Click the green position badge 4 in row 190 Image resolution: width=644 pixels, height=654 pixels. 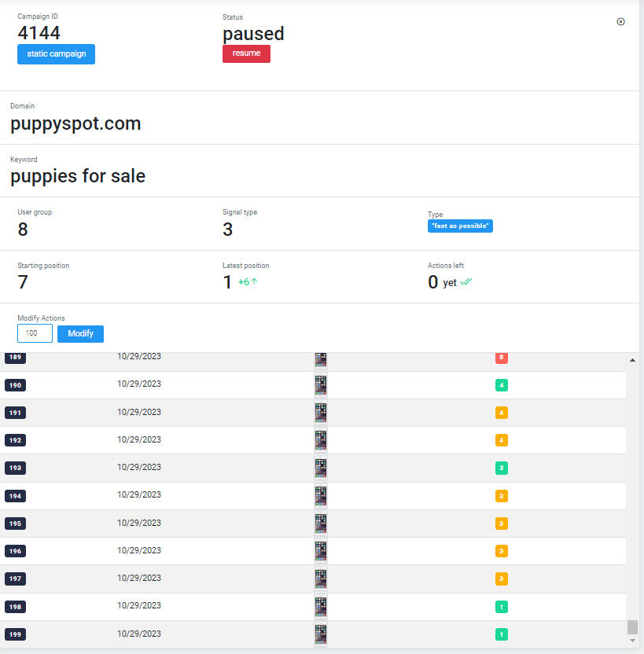coord(502,385)
